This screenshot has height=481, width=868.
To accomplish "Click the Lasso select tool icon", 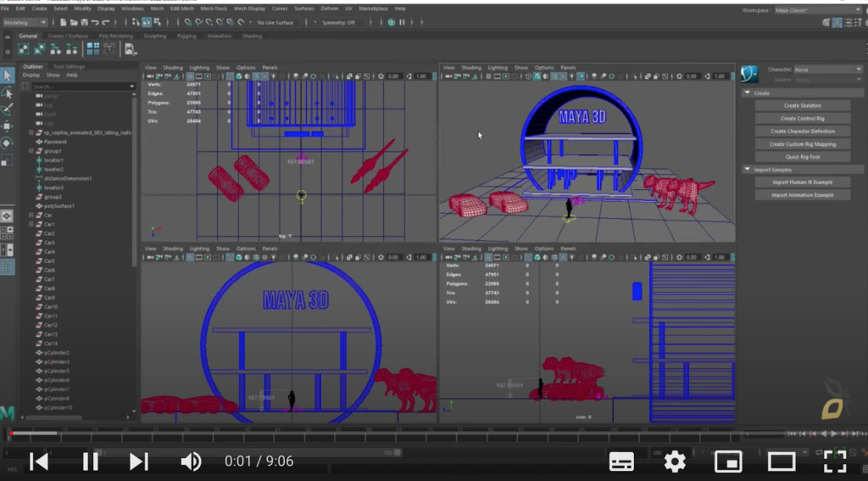I will (7, 92).
